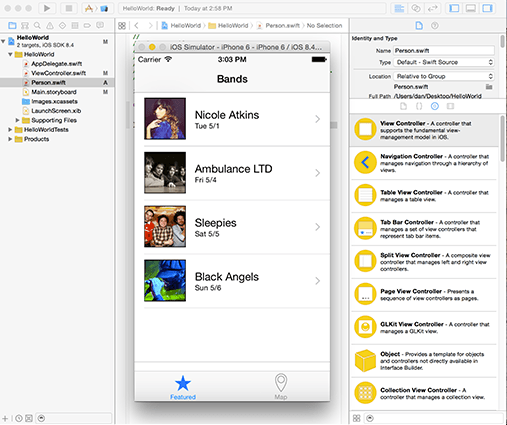The width and height of the screenshot is (507, 425).
Task: Show the Report navigator
Action: [x=100, y=25]
